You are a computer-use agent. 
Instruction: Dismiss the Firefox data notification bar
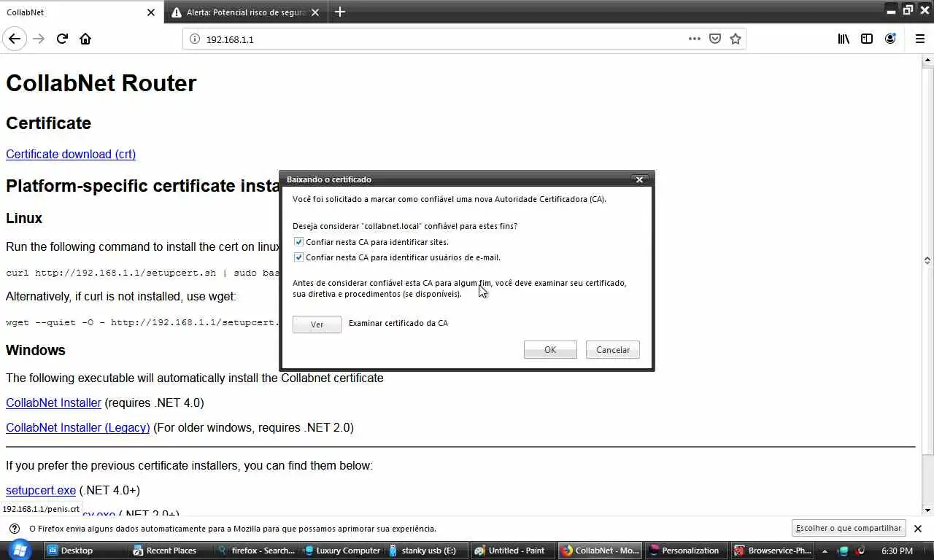click(918, 529)
